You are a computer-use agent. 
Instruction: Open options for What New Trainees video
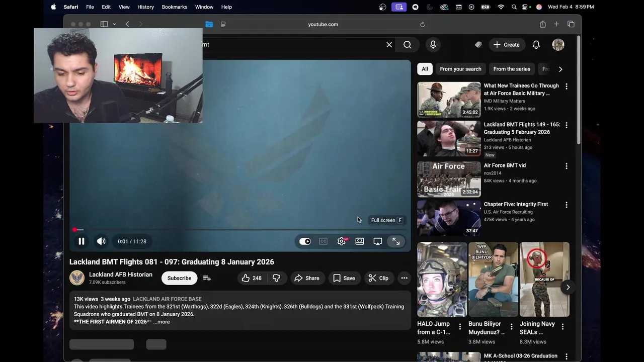point(567,86)
